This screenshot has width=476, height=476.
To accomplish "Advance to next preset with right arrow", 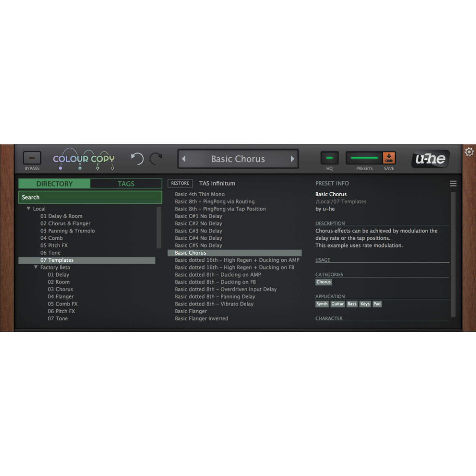I will [292, 159].
